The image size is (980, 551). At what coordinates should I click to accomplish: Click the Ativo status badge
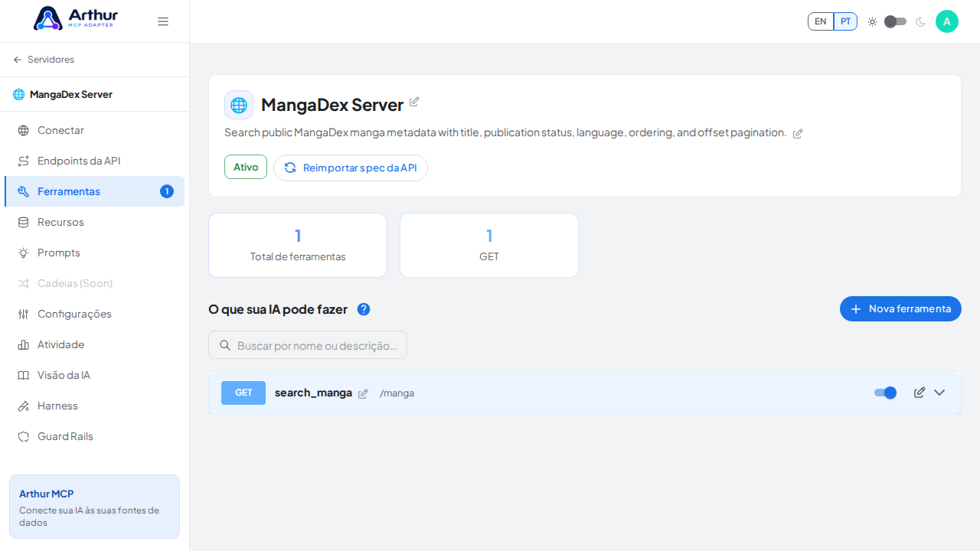pyautogui.click(x=246, y=167)
